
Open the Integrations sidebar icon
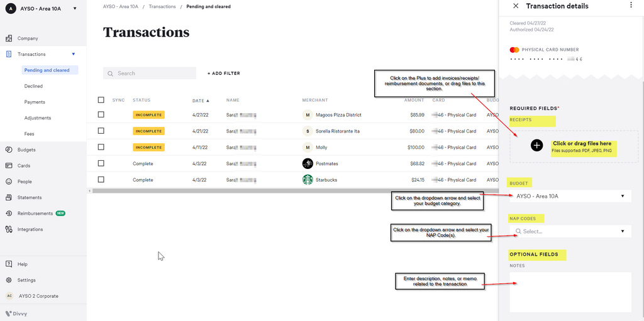9,229
